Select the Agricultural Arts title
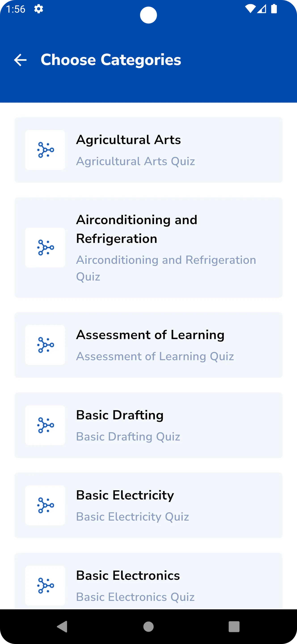Screen dimensions: 297x644 (x=128, y=140)
